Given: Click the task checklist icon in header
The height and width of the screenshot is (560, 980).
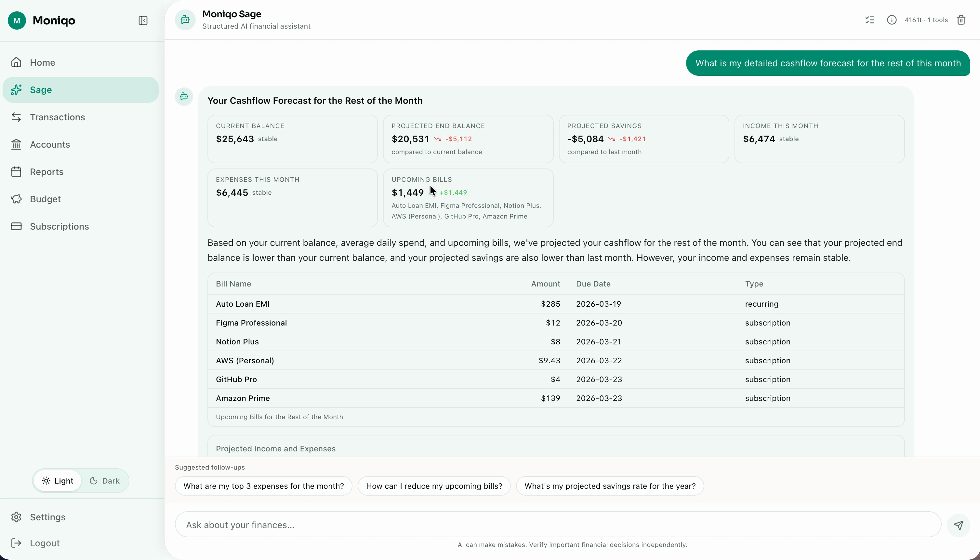Looking at the screenshot, I should (x=869, y=20).
